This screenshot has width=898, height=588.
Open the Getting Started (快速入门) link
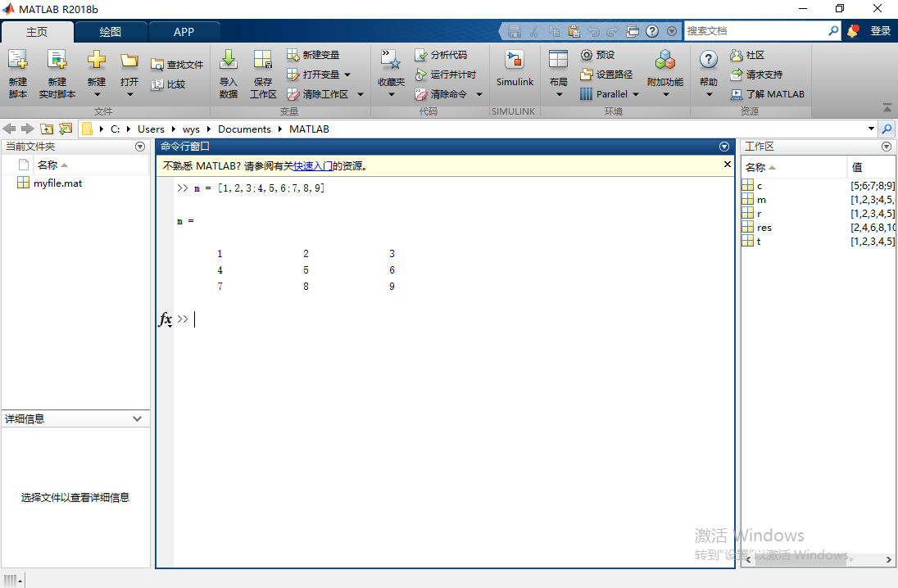pos(313,166)
